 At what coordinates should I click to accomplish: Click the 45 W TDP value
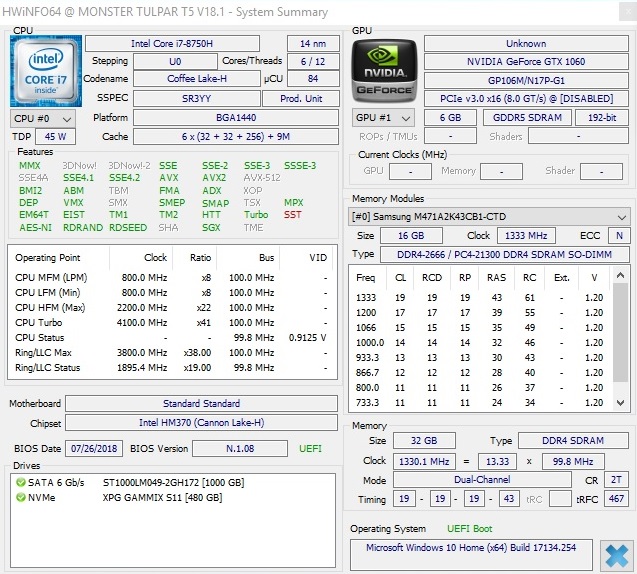tap(55, 136)
